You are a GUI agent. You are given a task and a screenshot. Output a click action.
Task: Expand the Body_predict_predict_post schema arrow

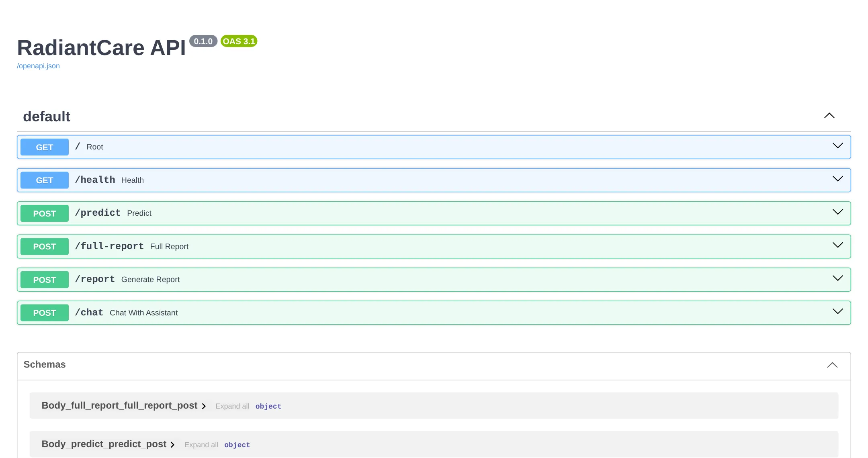tap(172, 445)
